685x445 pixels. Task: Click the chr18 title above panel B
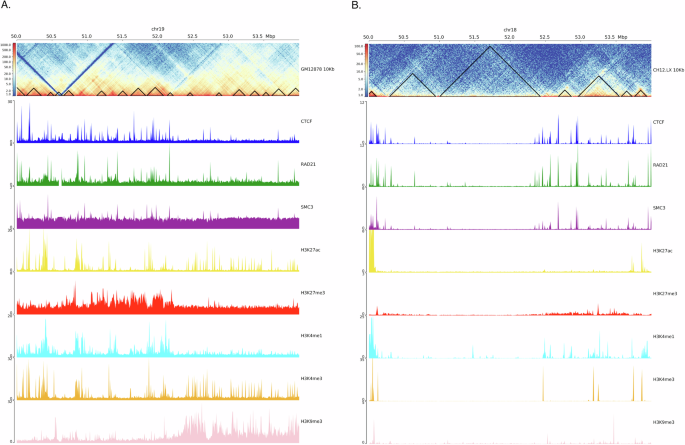pyautogui.click(x=510, y=30)
